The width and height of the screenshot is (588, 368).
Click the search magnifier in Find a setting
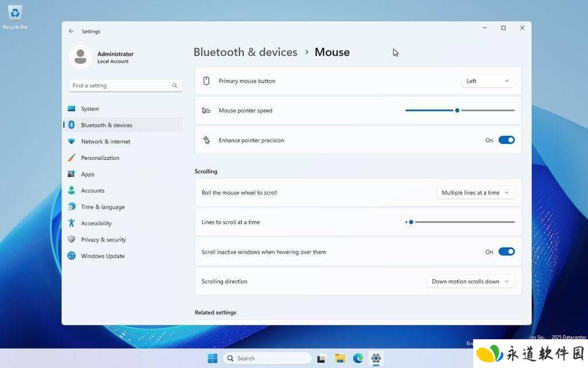175,86
